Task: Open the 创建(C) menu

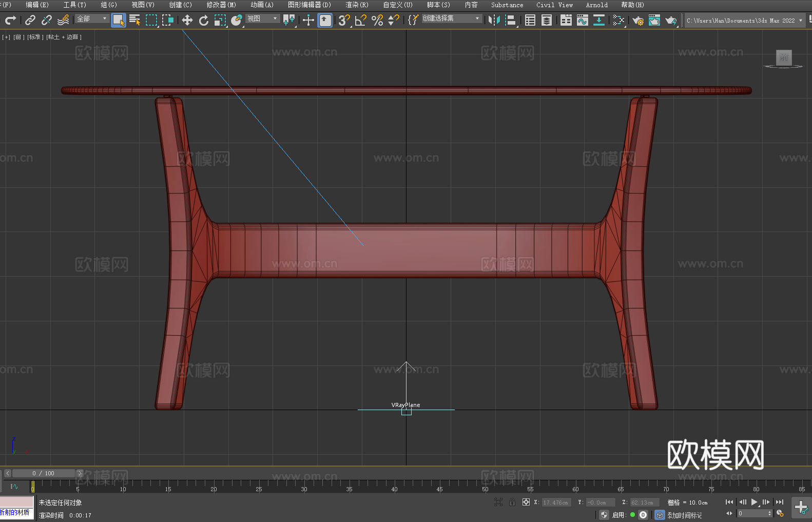Action: click(180, 5)
